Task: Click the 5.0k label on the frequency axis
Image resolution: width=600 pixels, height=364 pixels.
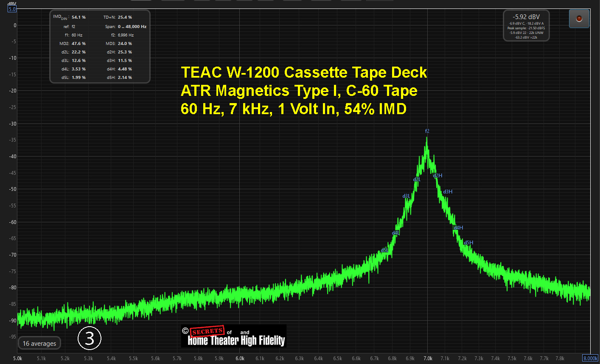Action: tap(17, 358)
